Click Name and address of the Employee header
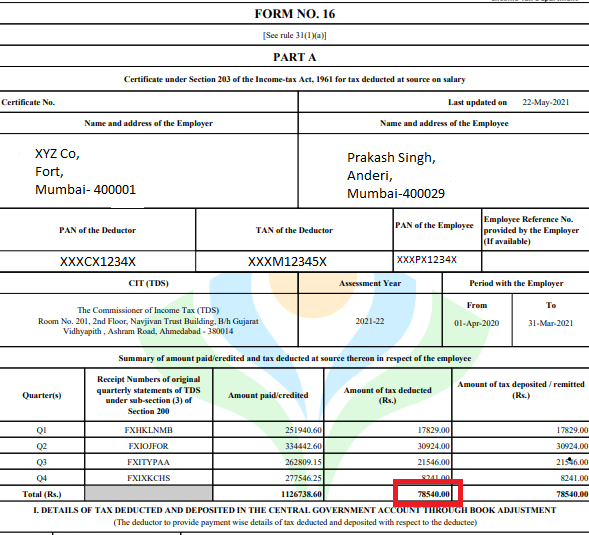 [444, 123]
